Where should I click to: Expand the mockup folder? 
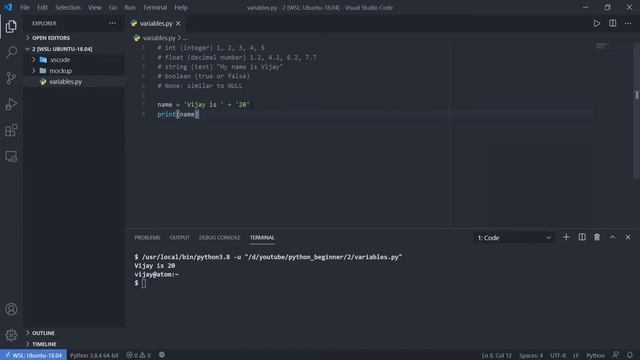(x=73, y=71)
